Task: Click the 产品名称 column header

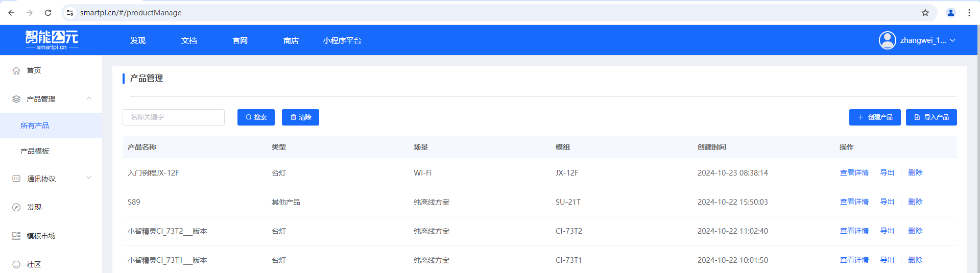Action: click(x=142, y=147)
